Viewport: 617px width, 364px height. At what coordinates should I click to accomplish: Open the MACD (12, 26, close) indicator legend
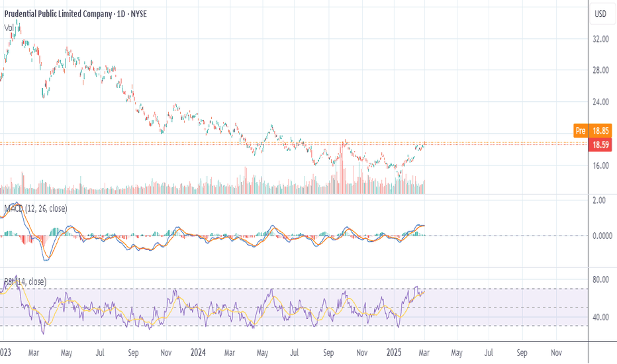point(35,208)
